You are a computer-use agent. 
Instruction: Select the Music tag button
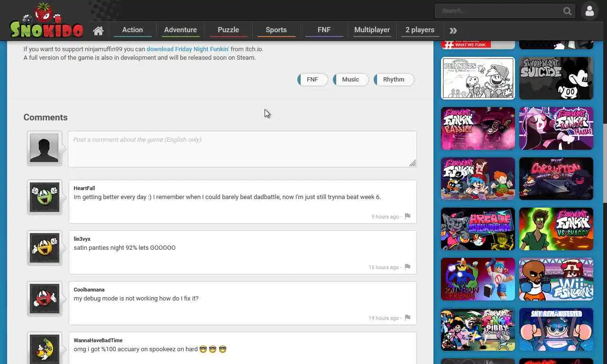pos(350,80)
